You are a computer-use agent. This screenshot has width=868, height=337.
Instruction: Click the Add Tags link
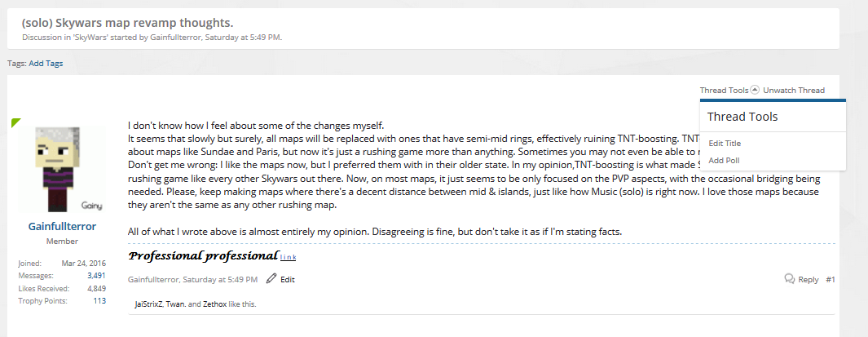click(46, 63)
